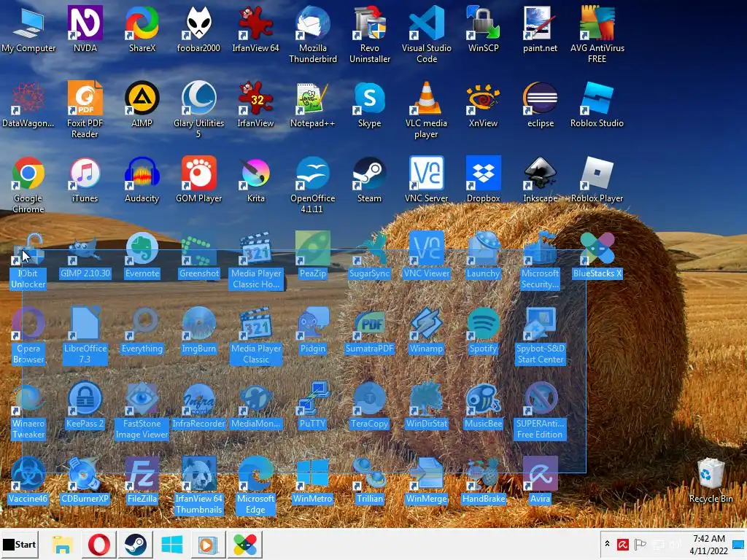Image resolution: width=747 pixels, height=560 pixels.
Task: Click the Action Center flag icon
Action: pyautogui.click(x=640, y=544)
